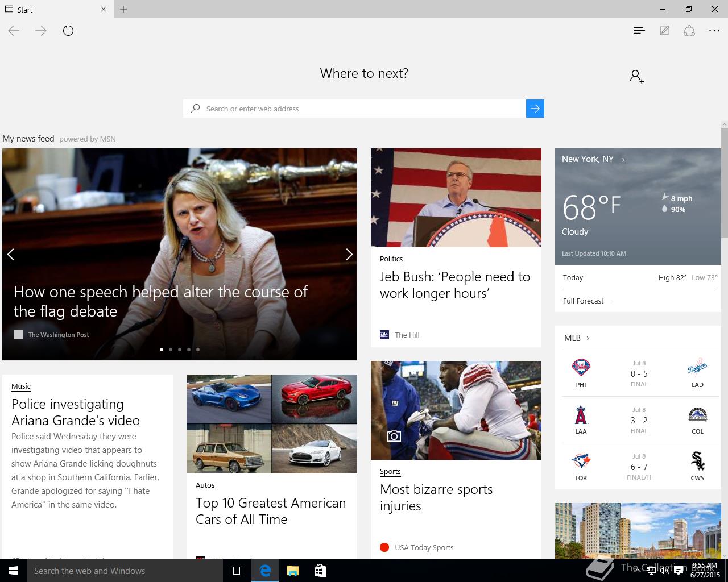Open Task View from taskbar
Image resolution: width=728 pixels, height=582 pixels.
(237, 571)
